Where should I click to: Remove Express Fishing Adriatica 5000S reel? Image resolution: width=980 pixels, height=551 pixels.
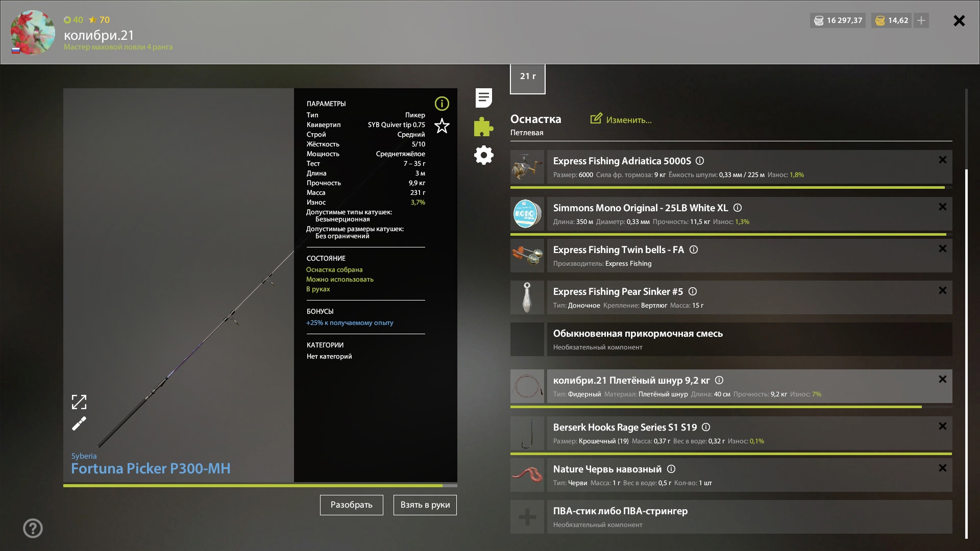click(x=943, y=160)
